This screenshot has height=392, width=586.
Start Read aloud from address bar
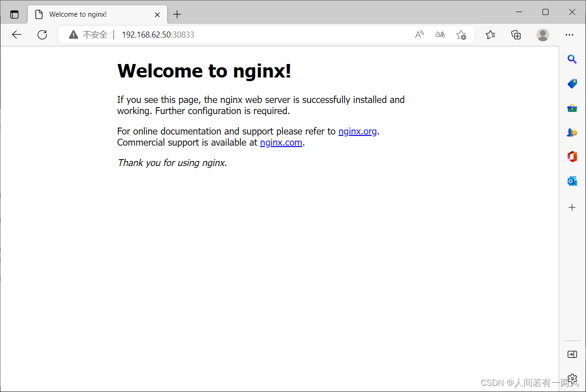point(419,34)
